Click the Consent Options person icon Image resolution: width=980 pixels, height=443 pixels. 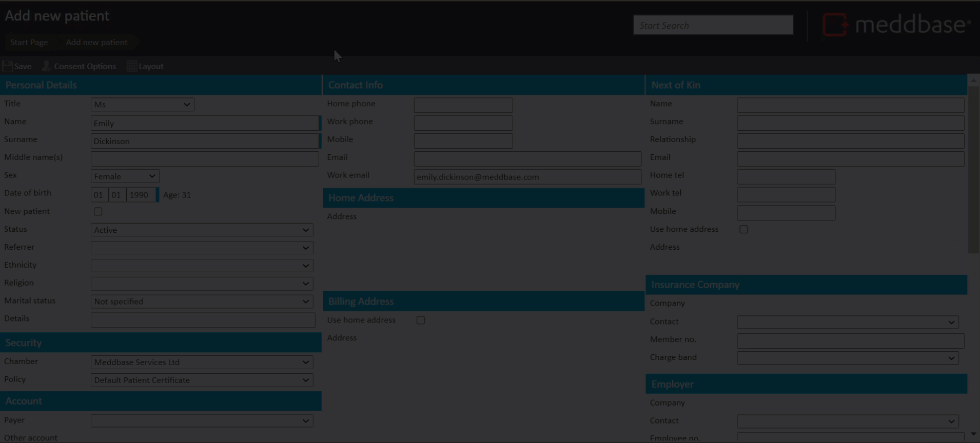[x=46, y=66]
